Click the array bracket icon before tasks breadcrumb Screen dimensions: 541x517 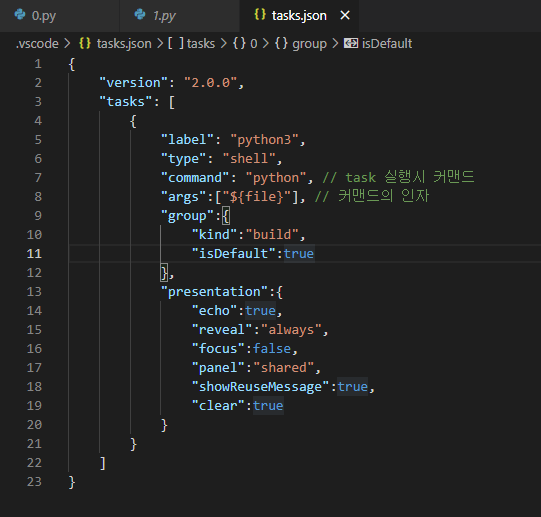[x=176, y=43]
